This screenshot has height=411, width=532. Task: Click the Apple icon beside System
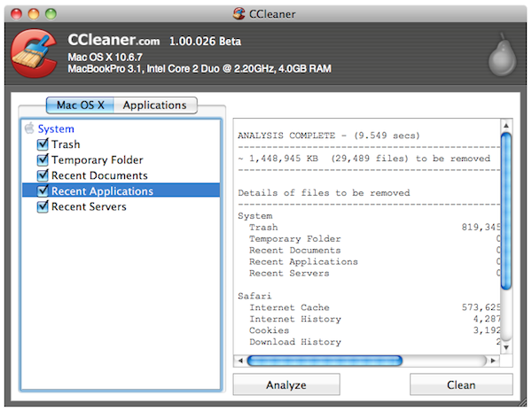(x=29, y=128)
